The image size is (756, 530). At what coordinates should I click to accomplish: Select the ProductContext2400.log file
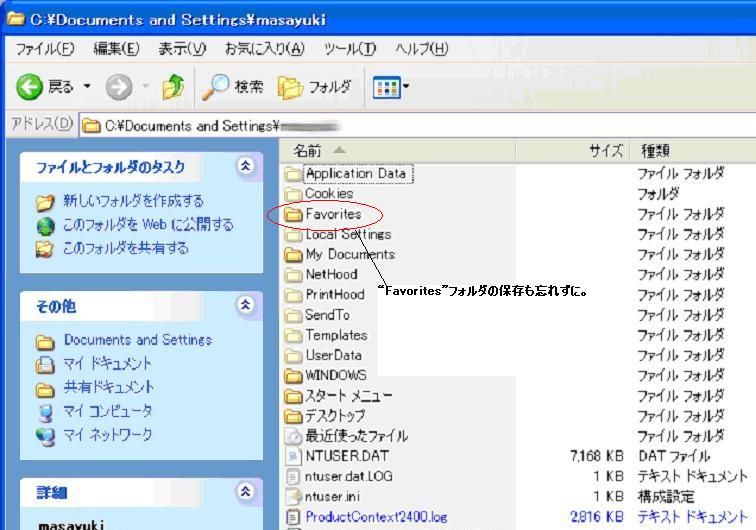pos(376,517)
